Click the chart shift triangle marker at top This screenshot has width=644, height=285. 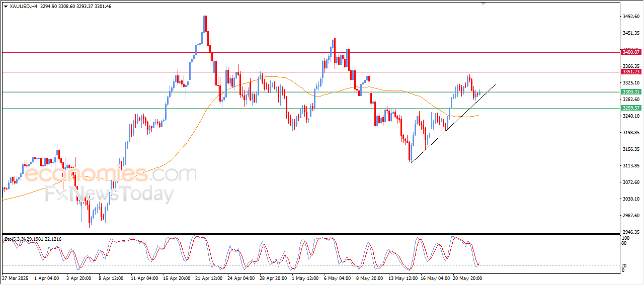484,4
